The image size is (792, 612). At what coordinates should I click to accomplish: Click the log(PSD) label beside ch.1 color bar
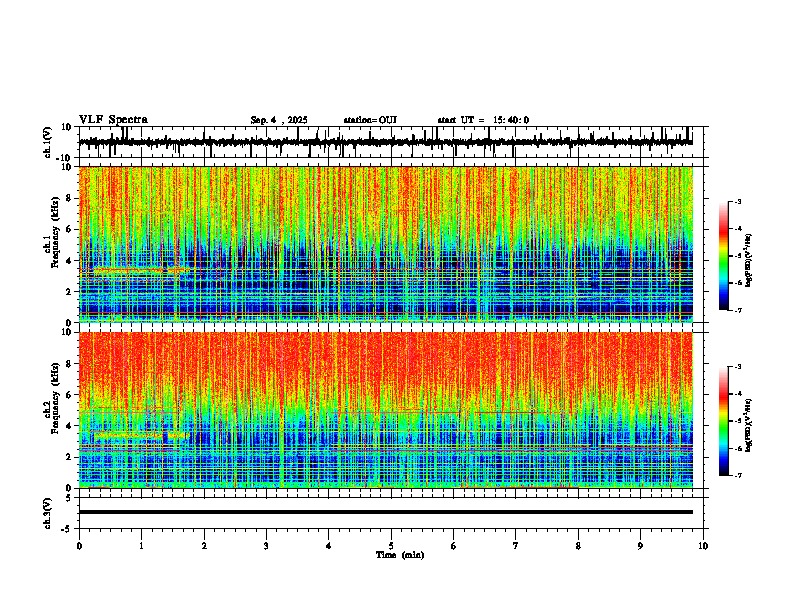pyautogui.click(x=749, y=261)
